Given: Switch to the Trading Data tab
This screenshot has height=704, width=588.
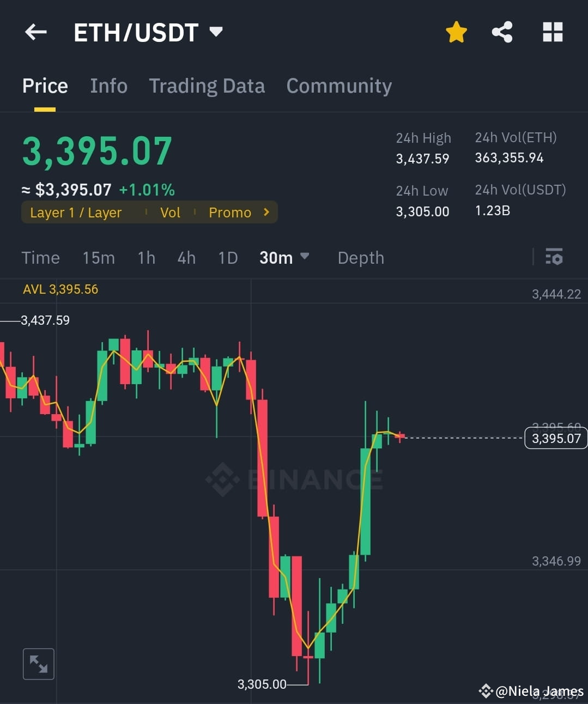Looking at the screenshot, I should (x=207, y=86).
